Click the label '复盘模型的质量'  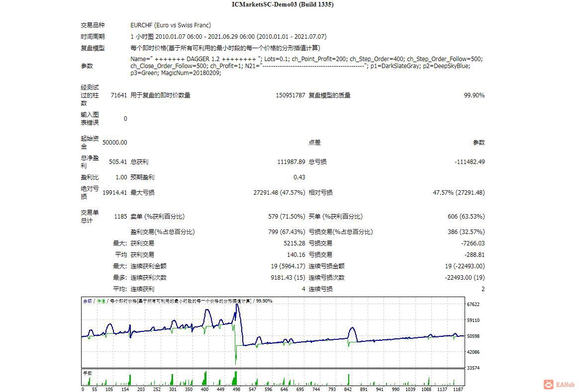(329, 95)
